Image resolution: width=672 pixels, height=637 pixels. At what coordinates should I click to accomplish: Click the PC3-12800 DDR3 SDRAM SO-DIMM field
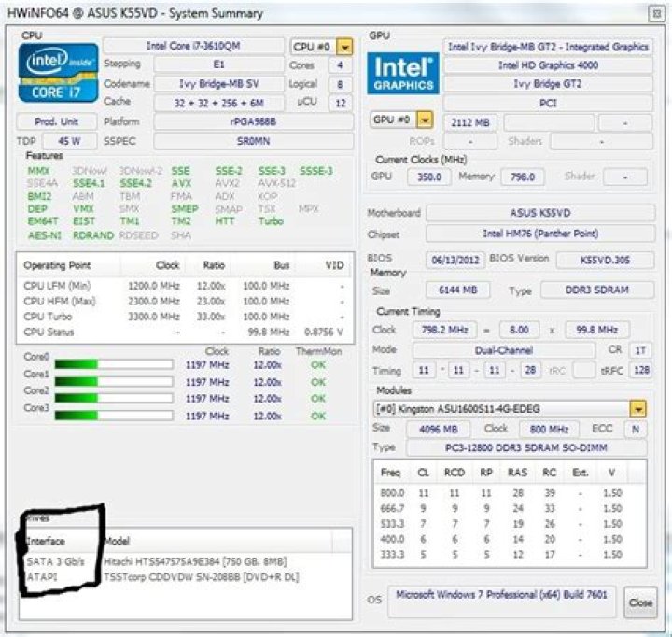pyautogui.click(x=525, y=447)
